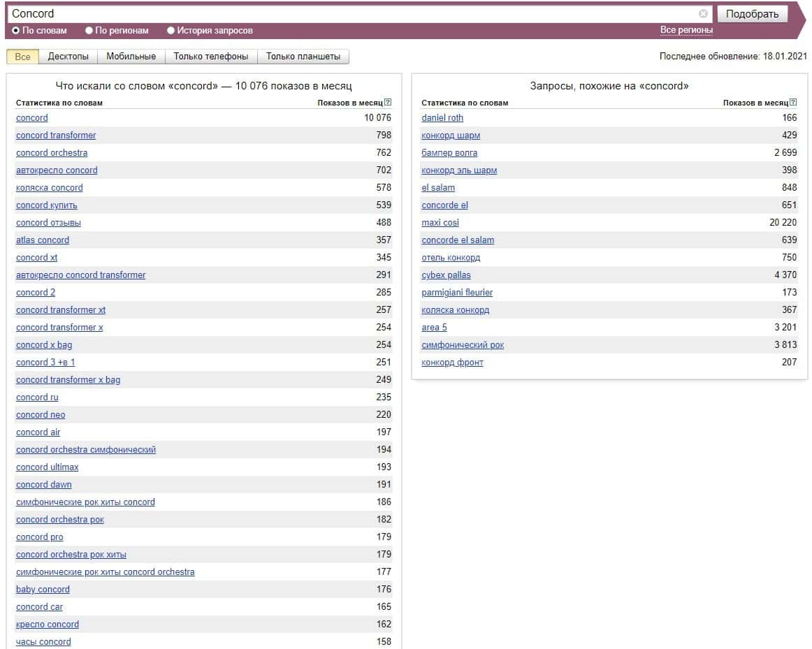The image size is (812, 649).
Task: Open the 'maxi cosi' similar query link
Action: 440,223
